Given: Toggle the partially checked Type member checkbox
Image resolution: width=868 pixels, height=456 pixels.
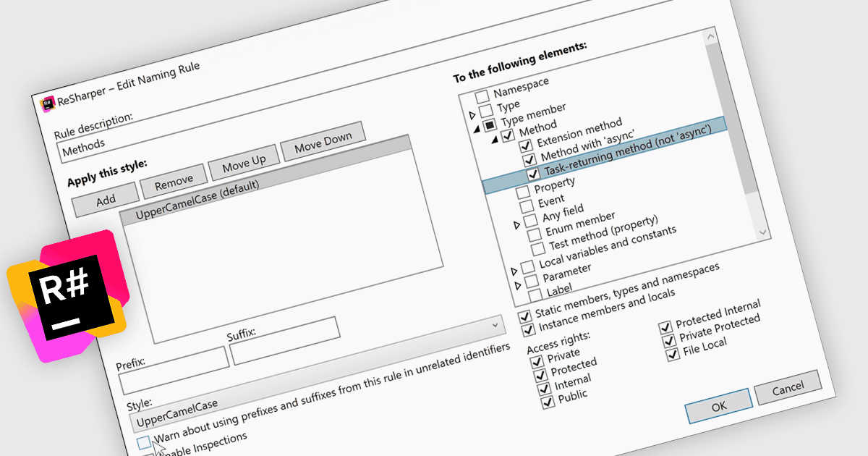Looking at the screenshot, I should pyautogui.click(x=490, y=124).
